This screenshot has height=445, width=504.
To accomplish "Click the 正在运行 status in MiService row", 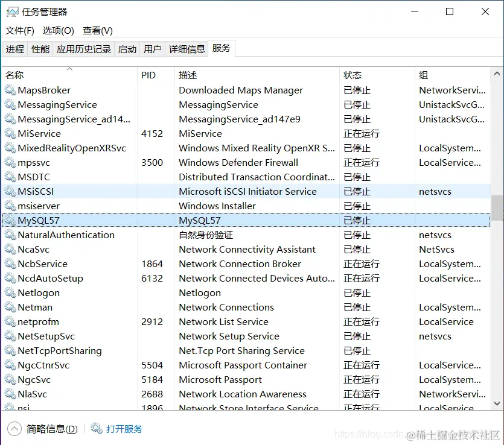I will (362, 134).
